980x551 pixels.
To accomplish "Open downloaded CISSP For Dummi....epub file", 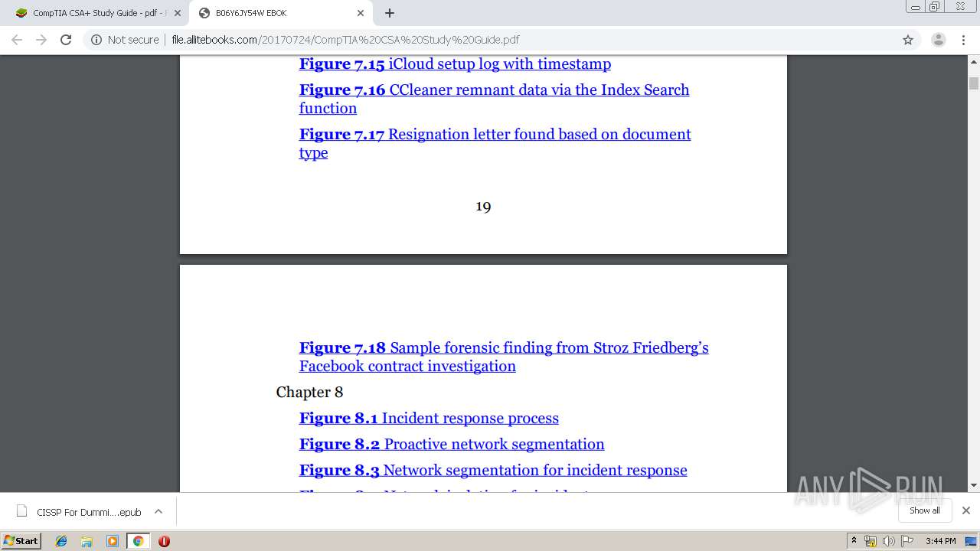I will coord(78,512).
